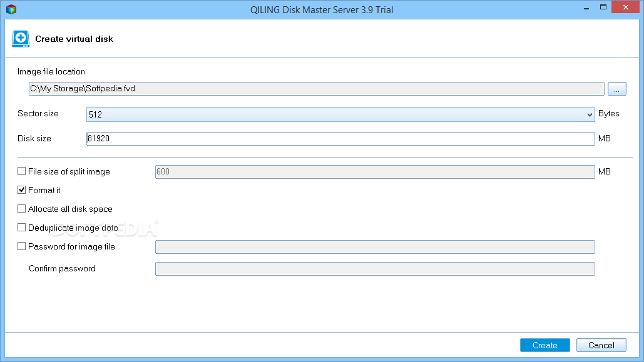Close the QILING Disk Master window
The image size is (644, 362).
(x=625, y=8)
